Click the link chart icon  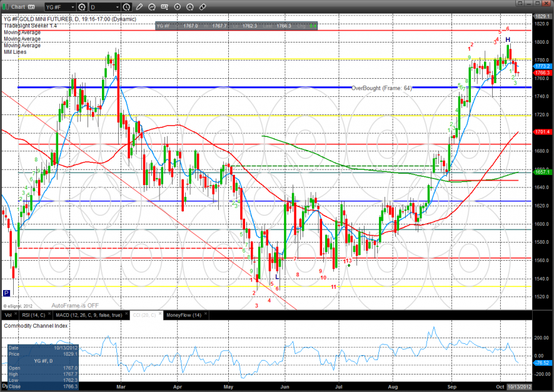click(203, 6)
